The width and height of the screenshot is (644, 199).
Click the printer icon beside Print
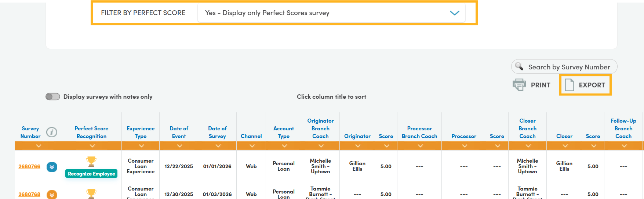519,85
